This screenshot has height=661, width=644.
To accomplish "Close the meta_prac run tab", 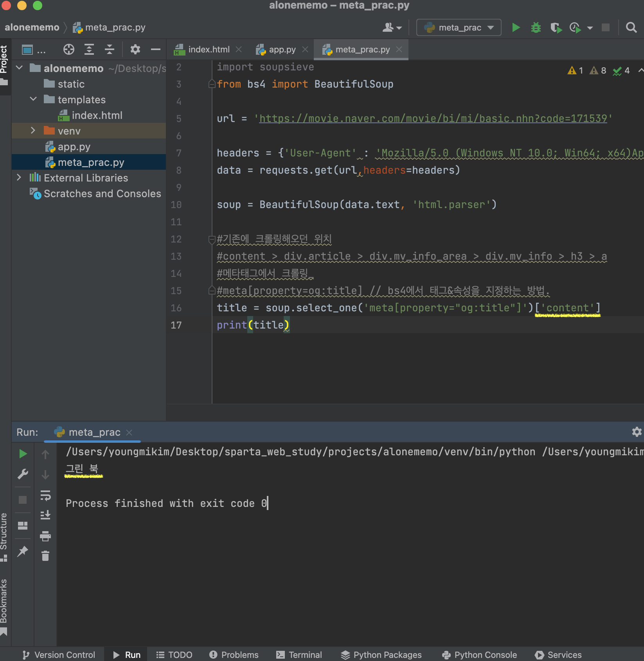I will coord(129,432).
